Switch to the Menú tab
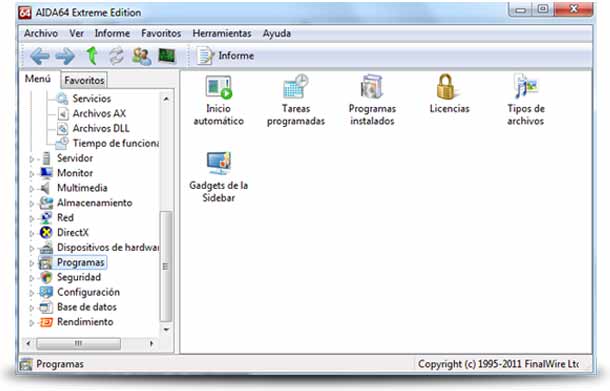This screenshot has width=610, height=391. (x=38, y=79)
